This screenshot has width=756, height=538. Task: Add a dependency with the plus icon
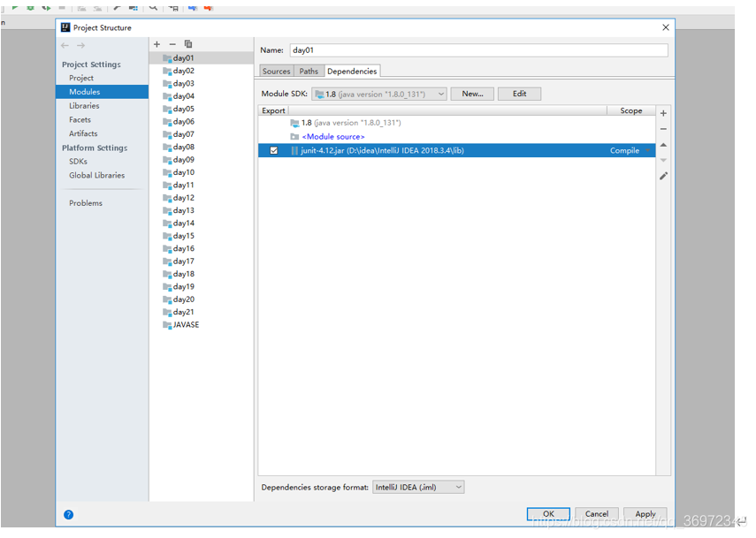663,113
